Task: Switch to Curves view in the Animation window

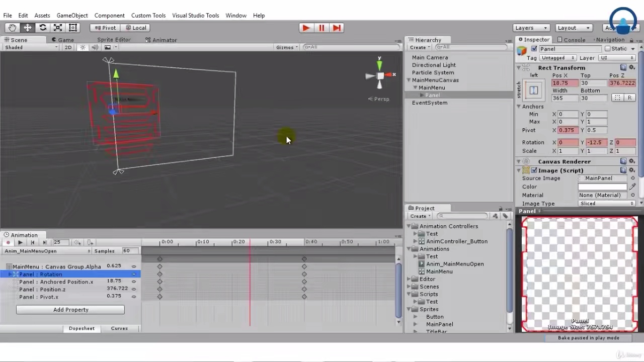Action: [x=119, y=328]
